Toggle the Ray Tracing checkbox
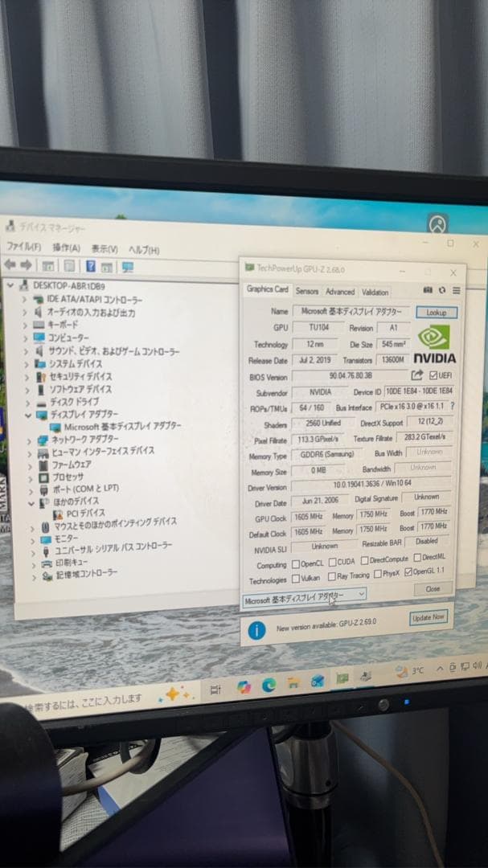488x868 pixels. (x=331, y=576)
